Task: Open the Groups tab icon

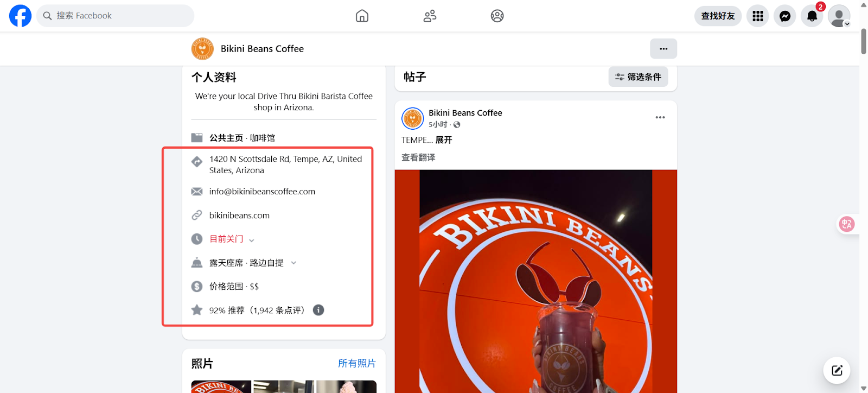Action: (x=497, y=16)
